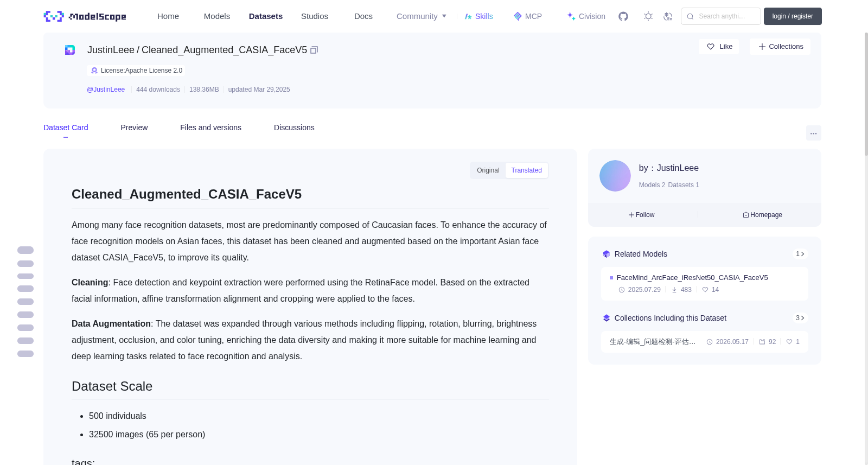Image resolution: width=868 pixels, height=465 pixels.
Task: Click the 32500 images bullet
Action: (147, 435)
